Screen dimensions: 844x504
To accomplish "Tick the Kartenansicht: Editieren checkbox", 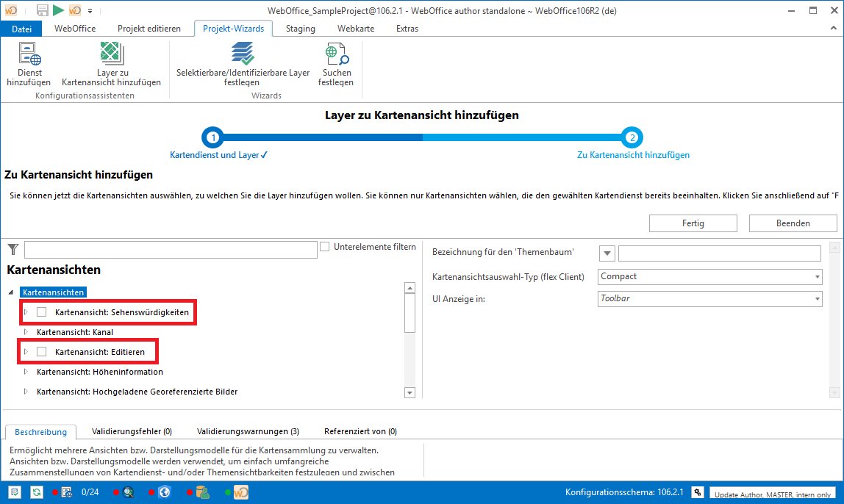I will (42, 352).
